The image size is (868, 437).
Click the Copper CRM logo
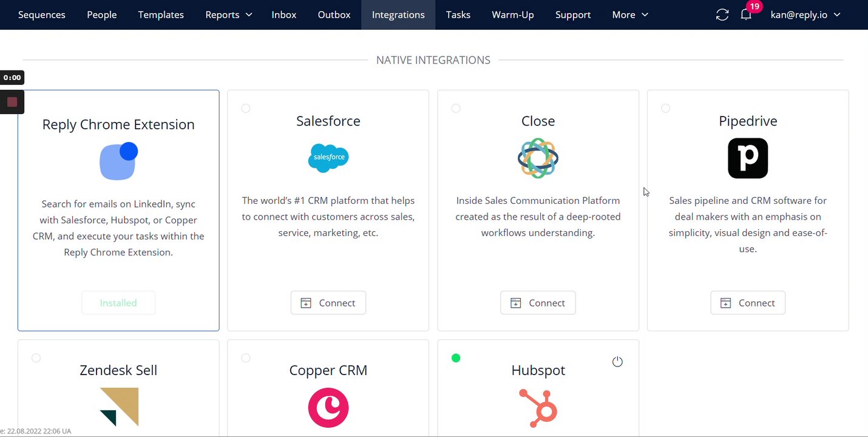point(328,408)
